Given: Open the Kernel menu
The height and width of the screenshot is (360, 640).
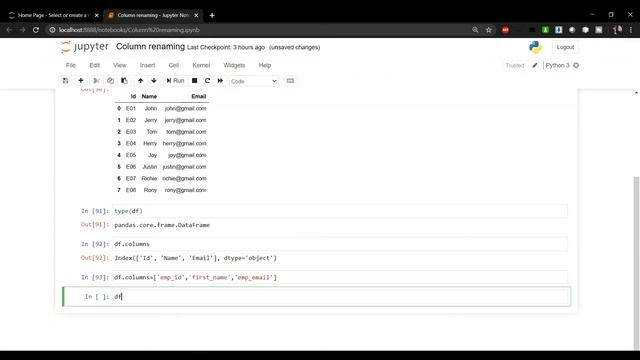Looking at the screenshot, I should [x=201, y=65].
